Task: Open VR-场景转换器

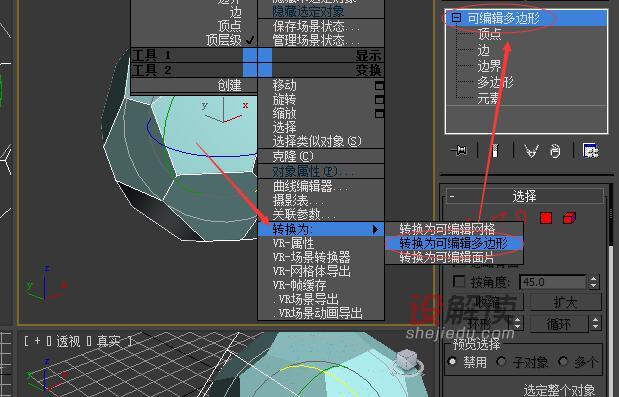Action: (311, 257)
